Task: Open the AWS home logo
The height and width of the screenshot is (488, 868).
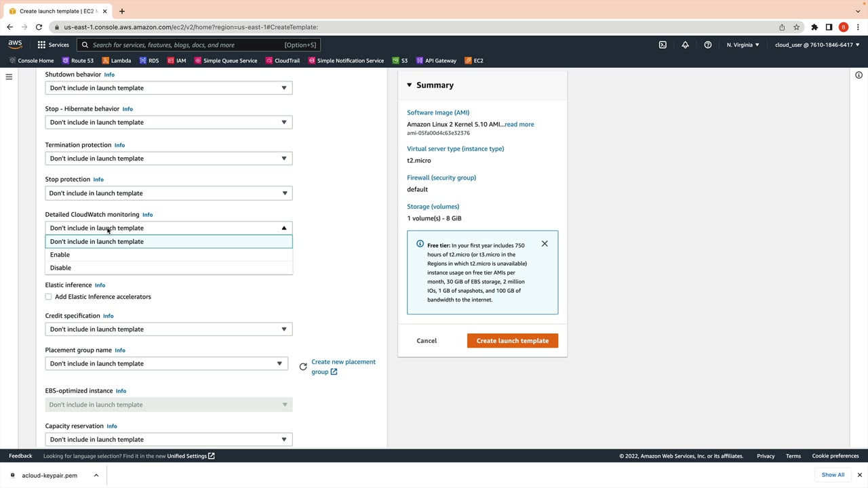Action: 15,44
